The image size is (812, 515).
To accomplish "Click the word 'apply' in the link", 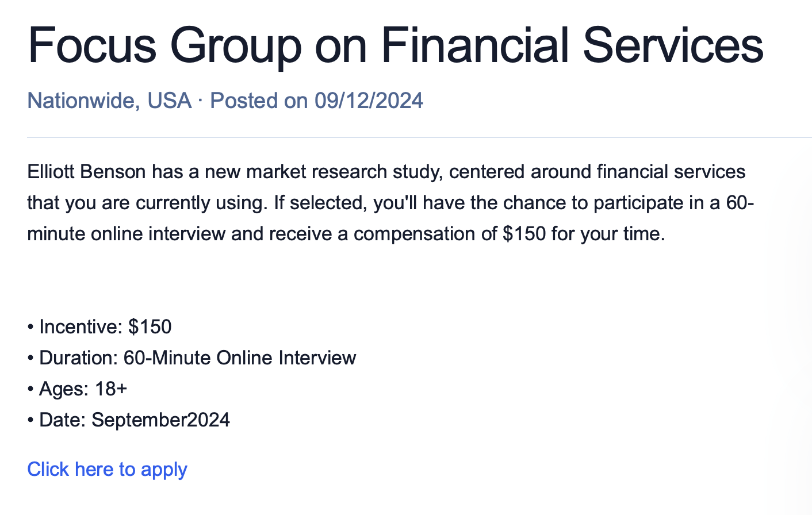I will click(x=164, y=471).
